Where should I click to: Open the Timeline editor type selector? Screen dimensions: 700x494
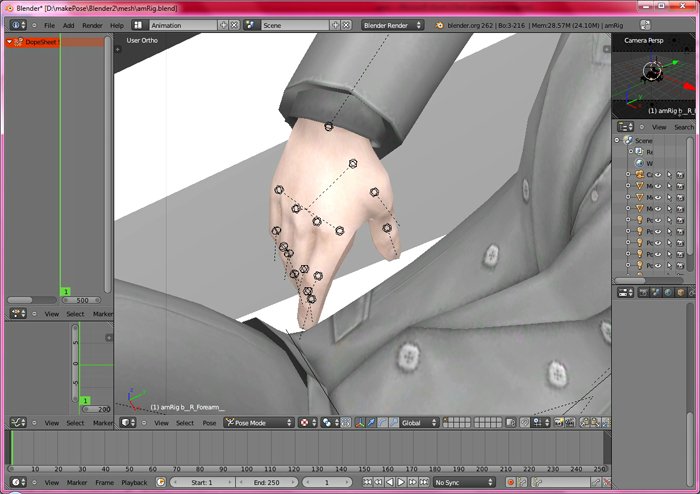pos(18,482)
